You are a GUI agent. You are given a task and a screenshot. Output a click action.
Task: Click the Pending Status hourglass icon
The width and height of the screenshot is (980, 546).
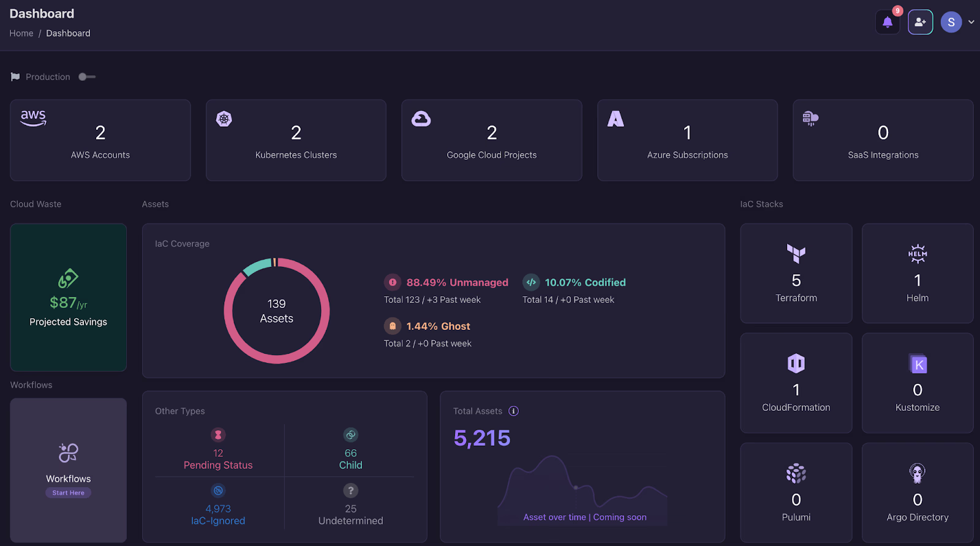point(218,435)
